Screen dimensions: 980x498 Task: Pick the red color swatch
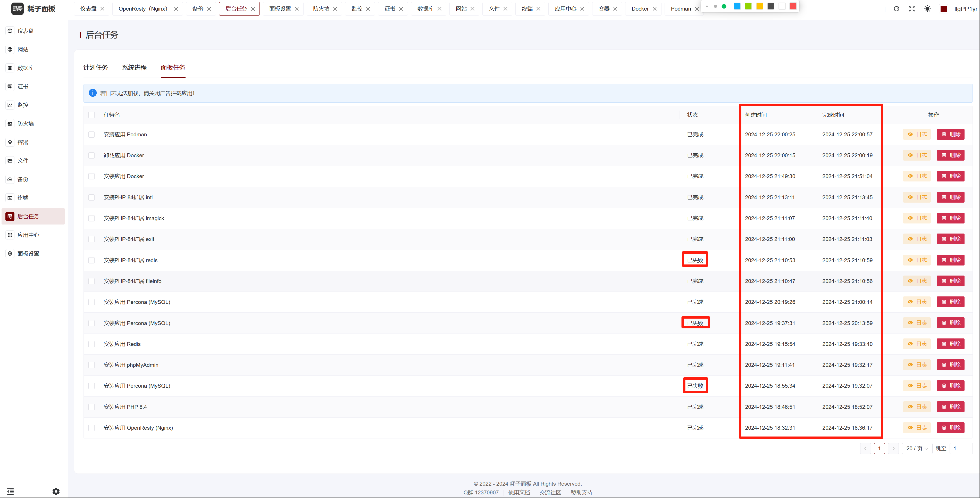pyautogui.click(x=793, y=6)
